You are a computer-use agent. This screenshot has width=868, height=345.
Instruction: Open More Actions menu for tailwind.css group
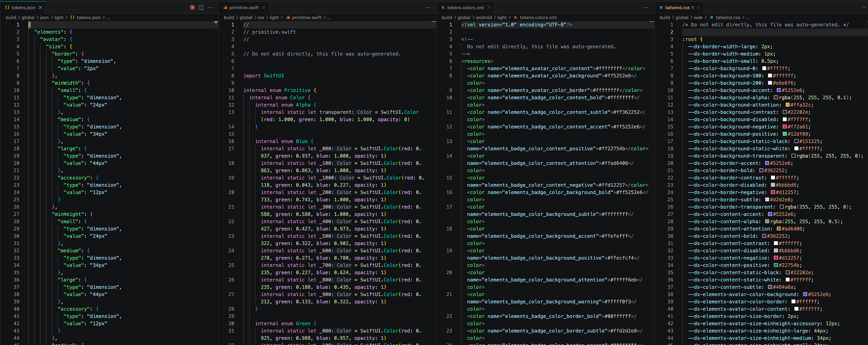coord(864,7)
